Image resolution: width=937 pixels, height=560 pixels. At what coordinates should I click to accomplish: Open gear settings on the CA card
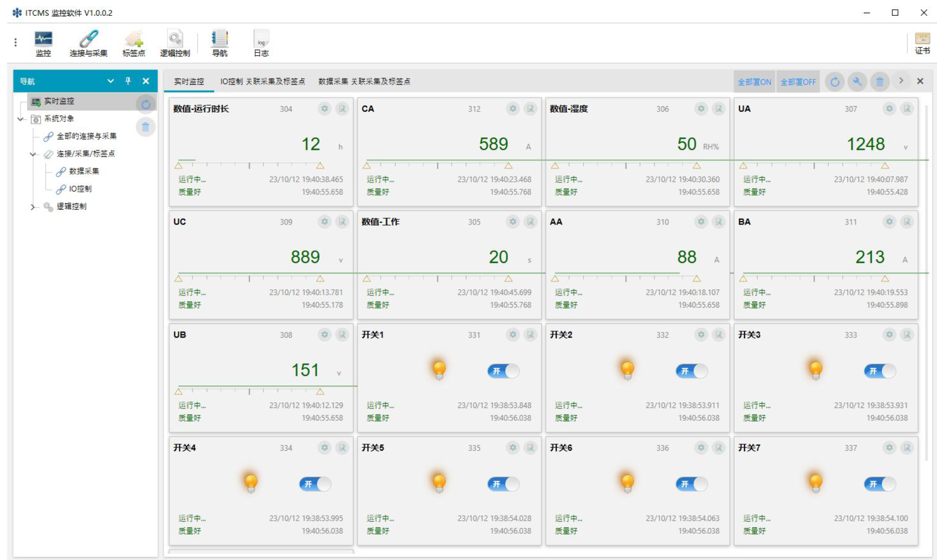(513, 109)
